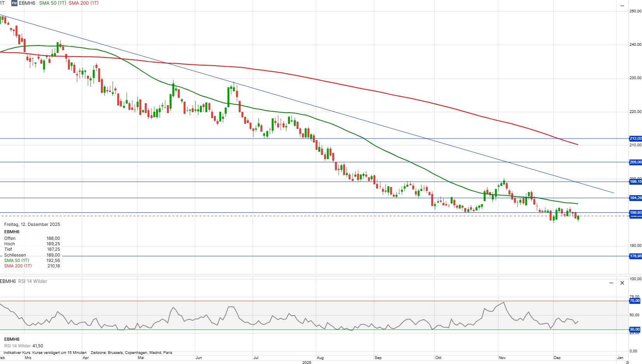This screenshot has height=364, width=642.
Task: Click the FU futures badge icon
Action: click(x=14, y=3)
